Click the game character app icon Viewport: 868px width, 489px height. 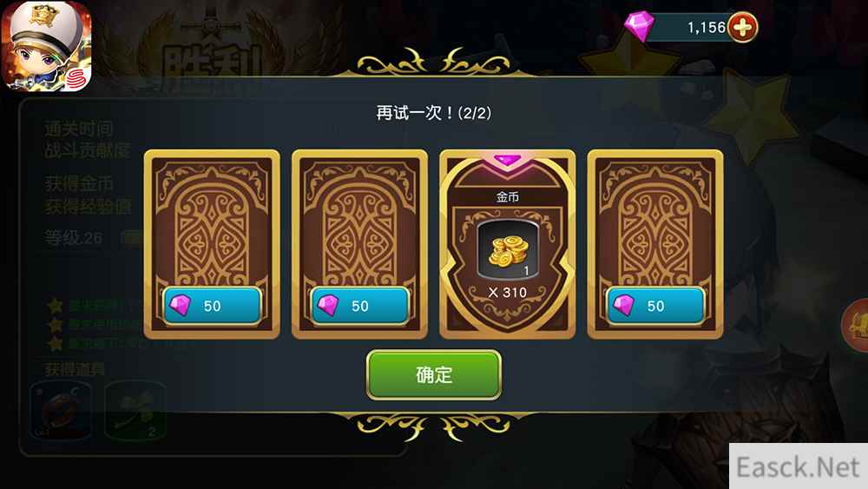(x=46, y=46)
